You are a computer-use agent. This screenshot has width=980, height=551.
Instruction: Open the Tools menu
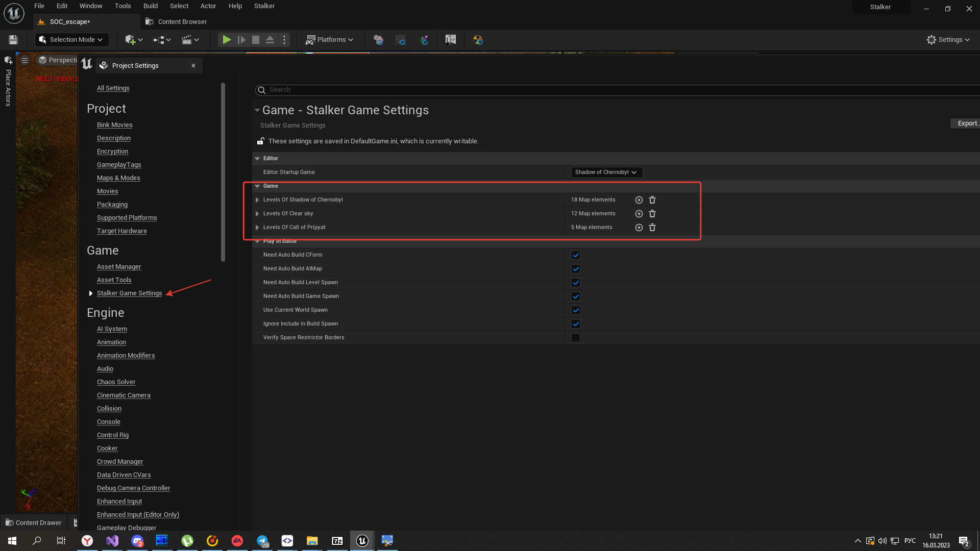pyautogui.click(x=123, y=6)
